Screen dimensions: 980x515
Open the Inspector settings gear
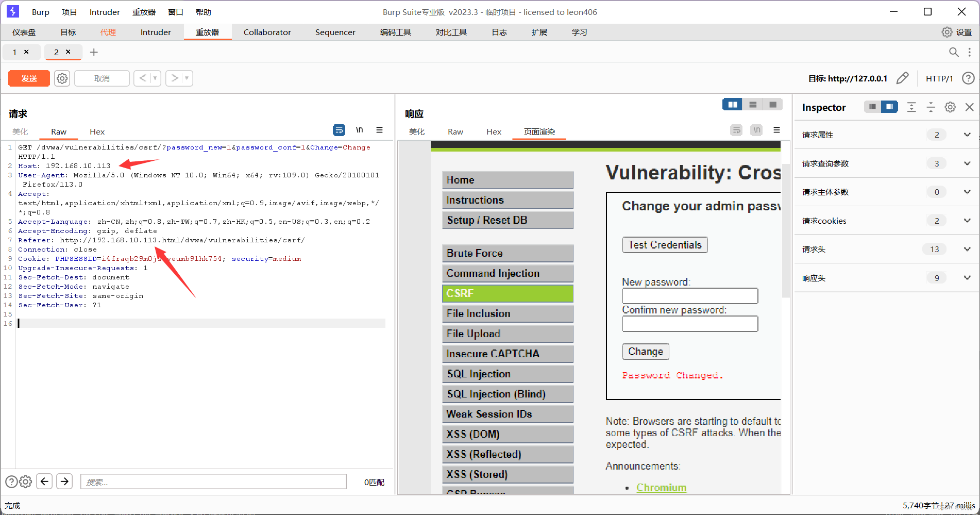[x=950, y=107]
